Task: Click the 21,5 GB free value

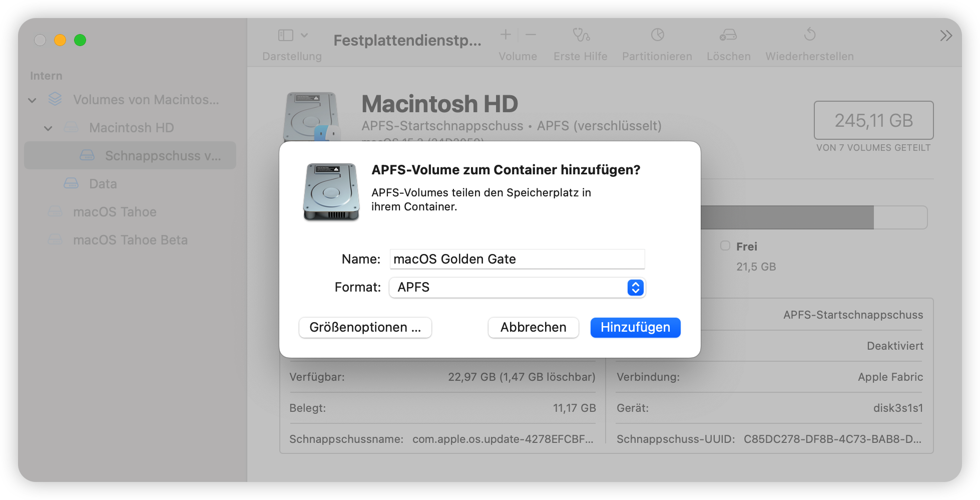Action: point(756,267)
